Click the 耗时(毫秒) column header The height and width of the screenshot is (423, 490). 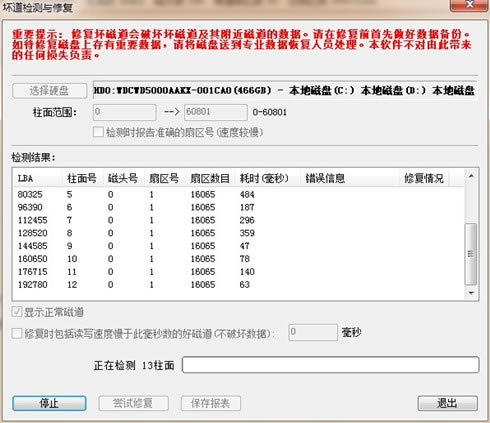click(265, 178)
